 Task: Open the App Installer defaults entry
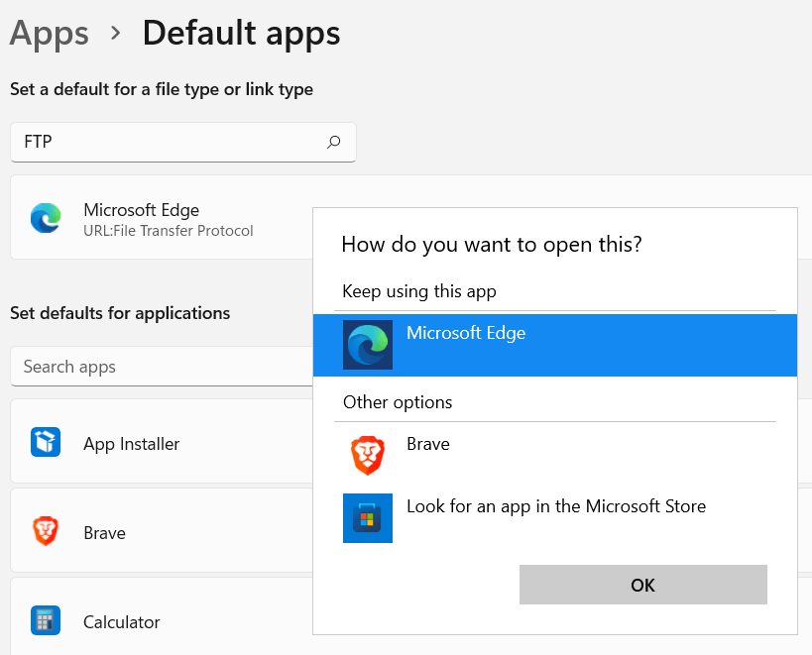click(x=162, y=441)
